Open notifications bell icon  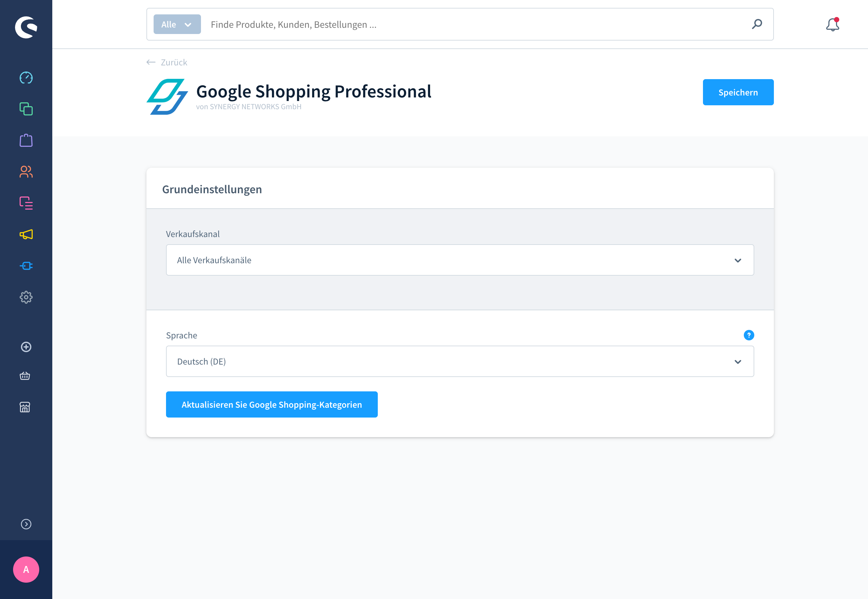(832, 25)
